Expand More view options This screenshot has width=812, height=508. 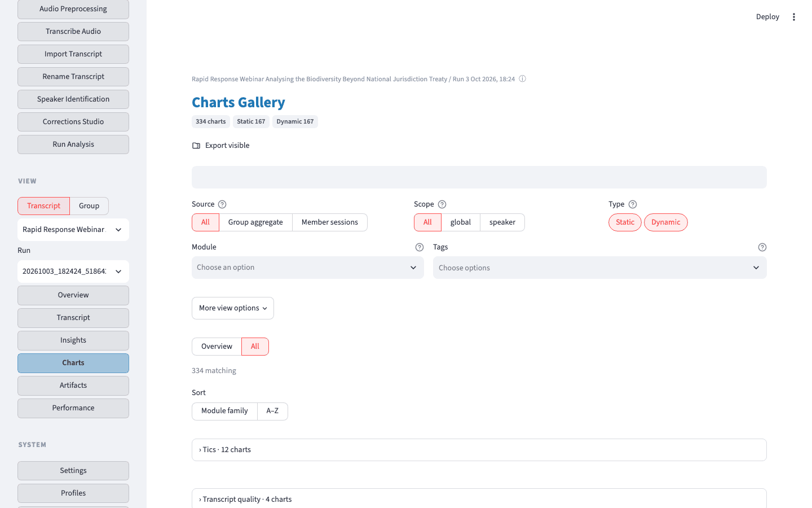tap(233, 308)
